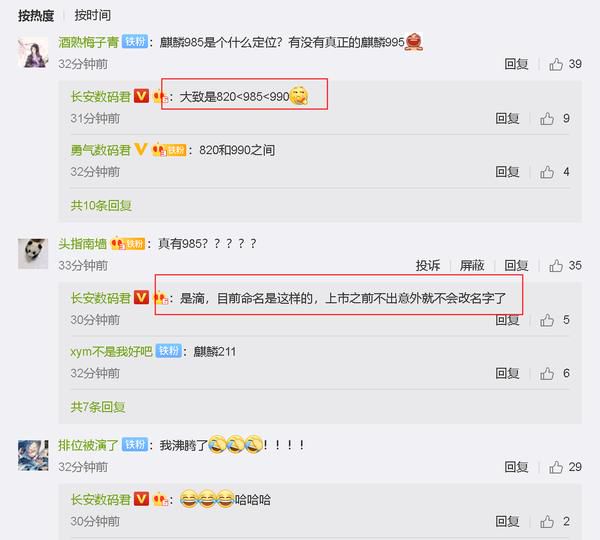Click 投诉 on 头指南墙's comment
Image resolution: width=600 pixels, height=540 pixels.
(x=428, y=266)
